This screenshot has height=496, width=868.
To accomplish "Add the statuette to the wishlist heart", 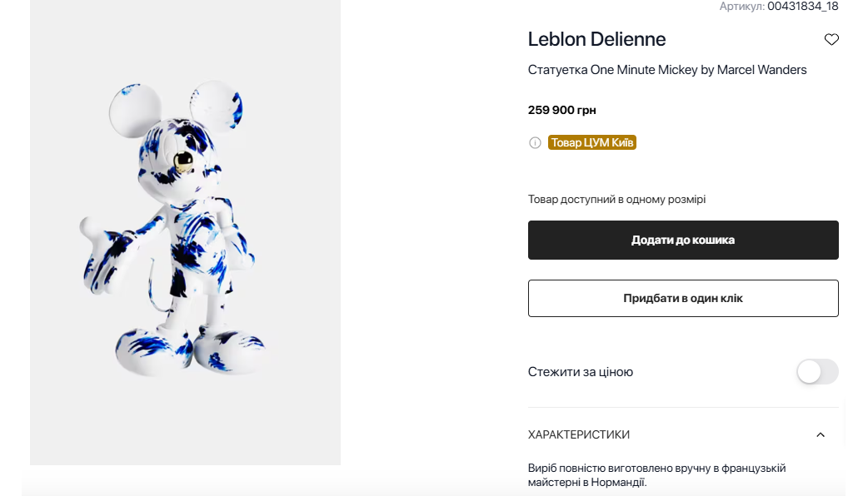I will click(x=831, y=40).
